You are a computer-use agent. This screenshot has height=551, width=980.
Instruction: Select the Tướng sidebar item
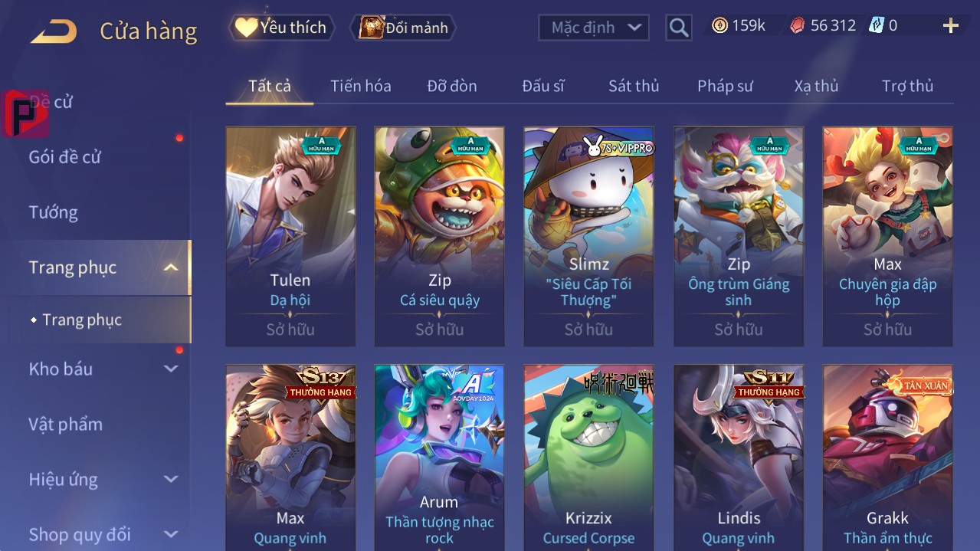click(54, 212)
